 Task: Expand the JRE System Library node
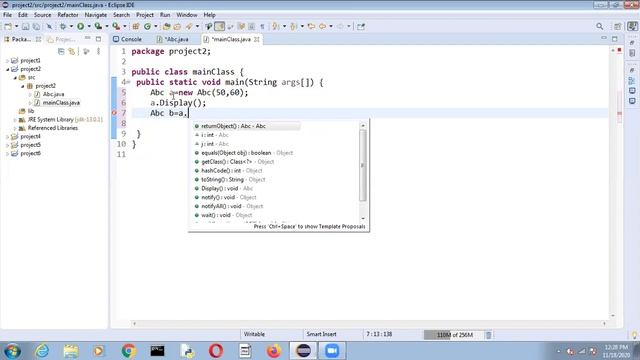click(15, 120)
